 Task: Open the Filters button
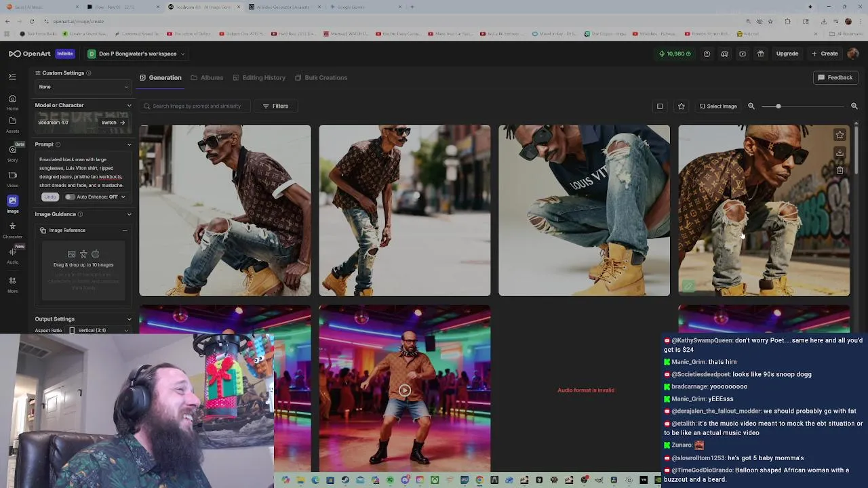(275, 106)
